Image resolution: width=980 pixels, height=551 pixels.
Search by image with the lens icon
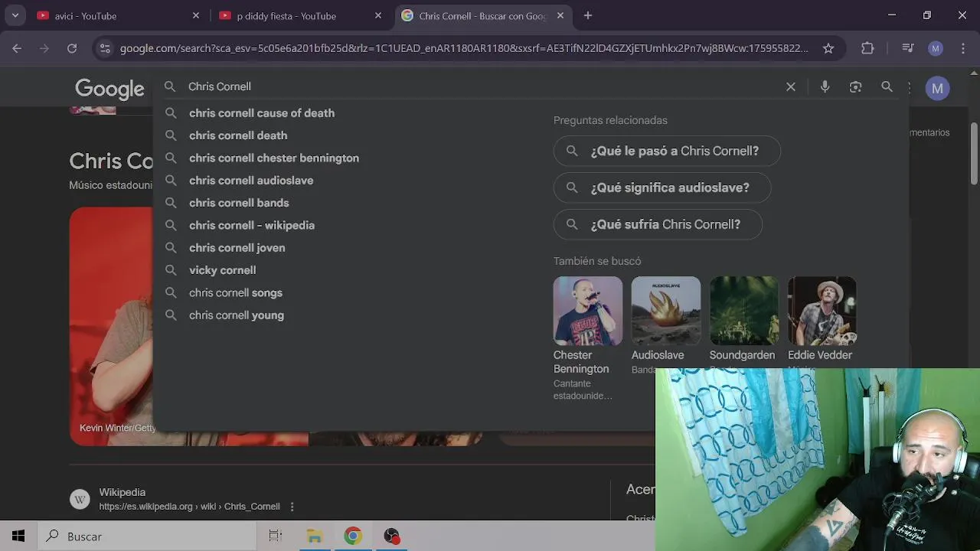856,86
